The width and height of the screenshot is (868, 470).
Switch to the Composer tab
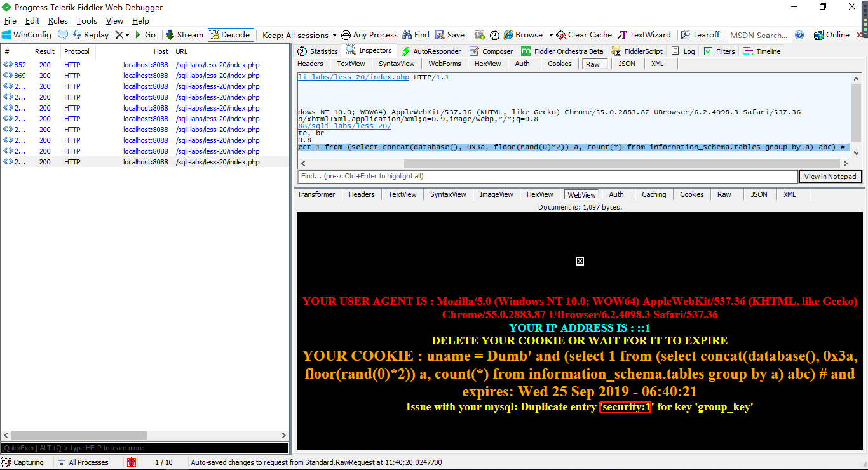[x=491, y=51]
